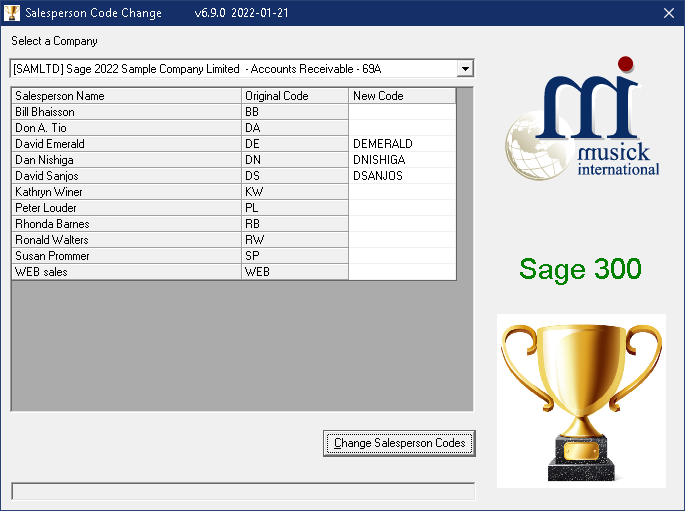Click the Select a Company label
This screenshot has height=511, width=685.
[x=54, y=41]
